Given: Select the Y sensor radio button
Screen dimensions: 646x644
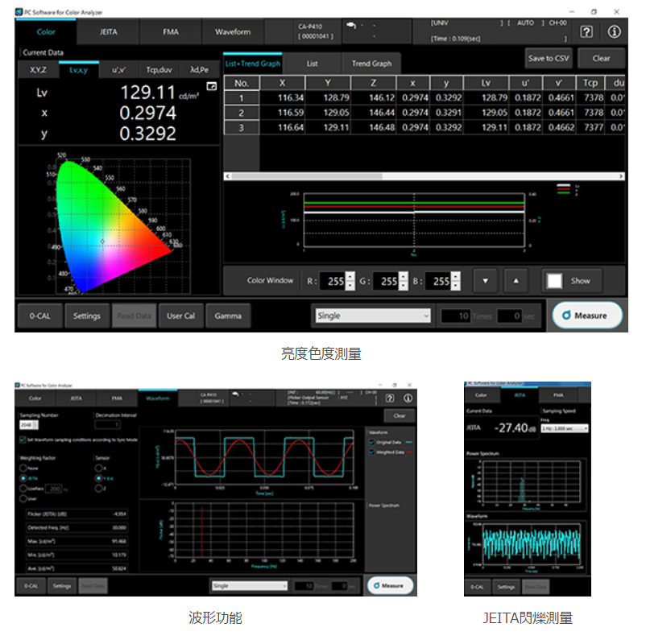Looking at the screenshot, I should pos(98,478).
